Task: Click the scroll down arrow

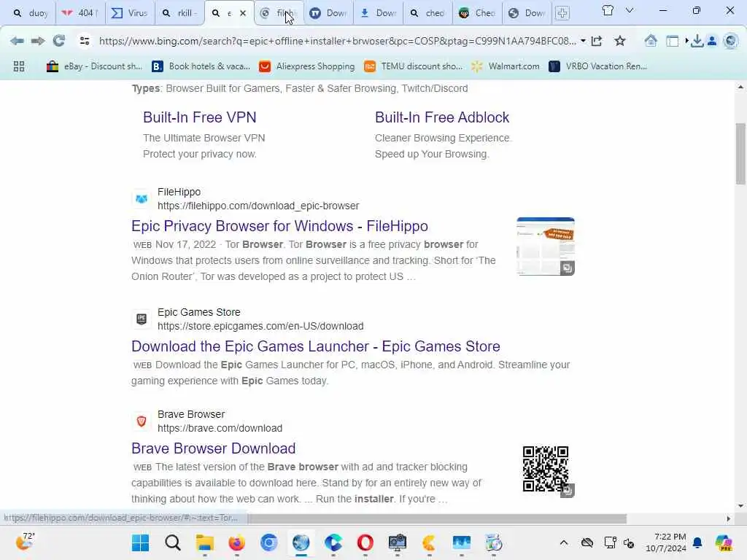Action: (740, 506)
